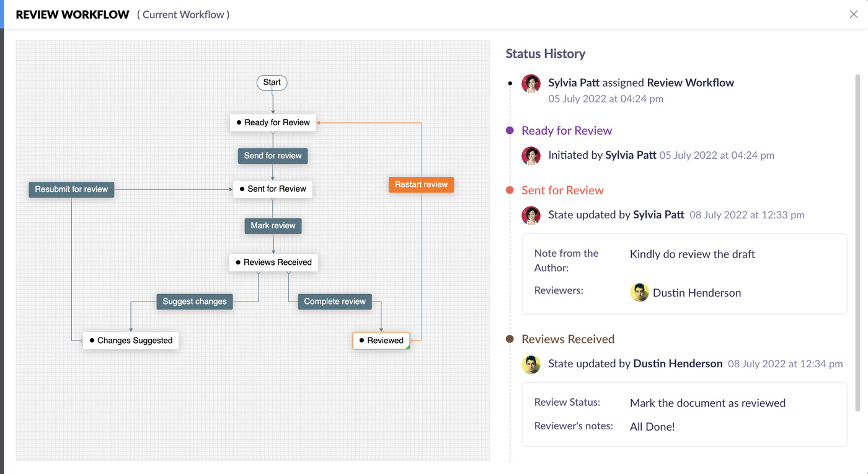Screen dimensions: 868x474
Task: Switch to the Current Workflow view
Action: coord(183,14)
